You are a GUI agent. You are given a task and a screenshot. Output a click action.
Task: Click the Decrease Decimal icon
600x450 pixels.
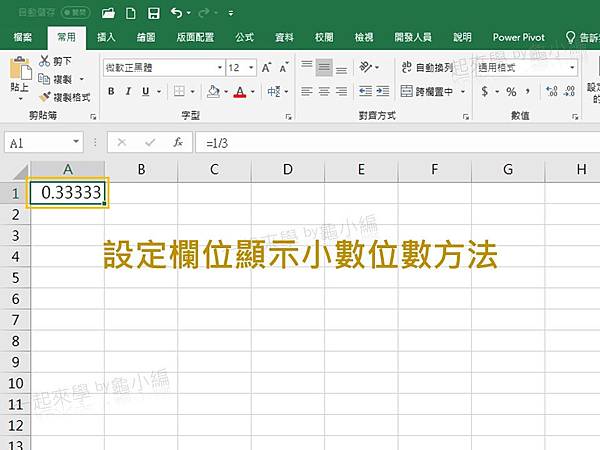coord(569,91)
